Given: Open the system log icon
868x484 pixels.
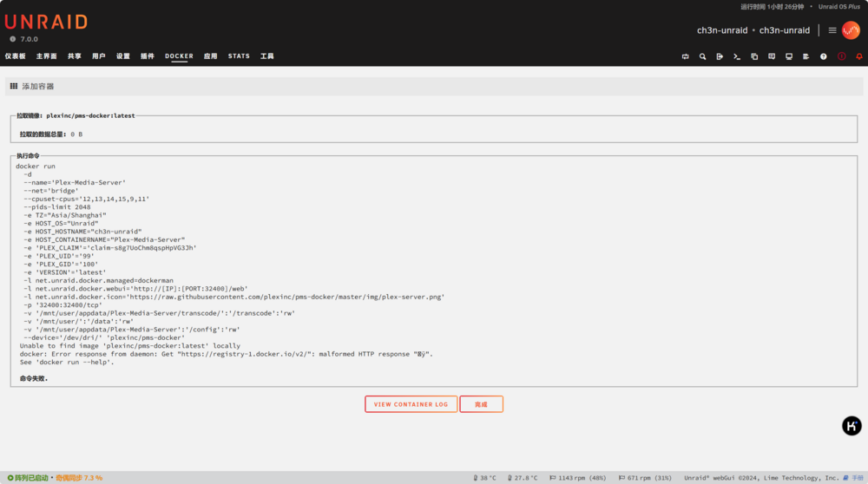Looking at the screenshot, I should 806,56.
